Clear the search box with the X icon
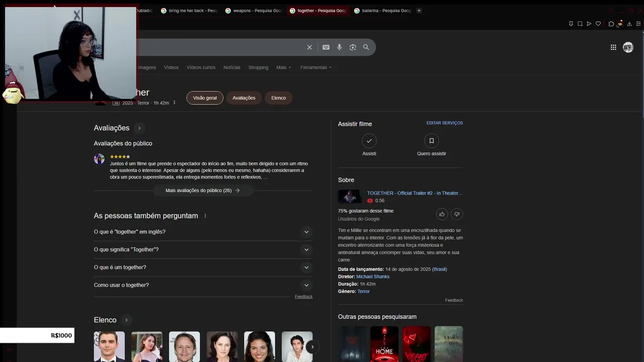Image resolution: width=644 pixels, height=362 pixels. pyautogui.click(x=309, y=47)
